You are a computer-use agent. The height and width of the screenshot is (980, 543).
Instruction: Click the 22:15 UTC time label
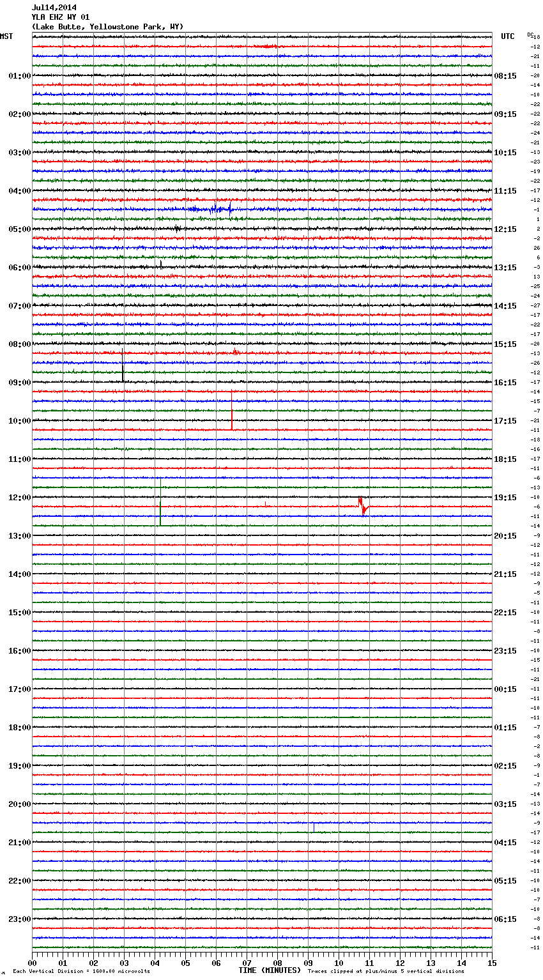pos(505,613)
